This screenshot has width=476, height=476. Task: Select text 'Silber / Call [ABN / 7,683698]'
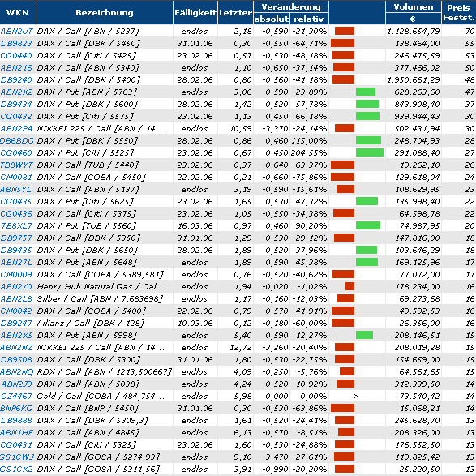coord(100,298)
